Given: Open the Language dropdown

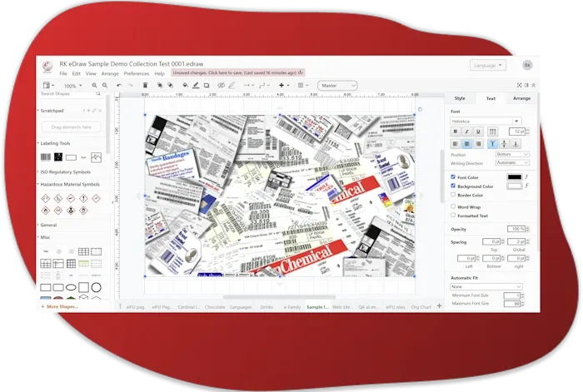Looking at the screenshot, I should 488,66.
